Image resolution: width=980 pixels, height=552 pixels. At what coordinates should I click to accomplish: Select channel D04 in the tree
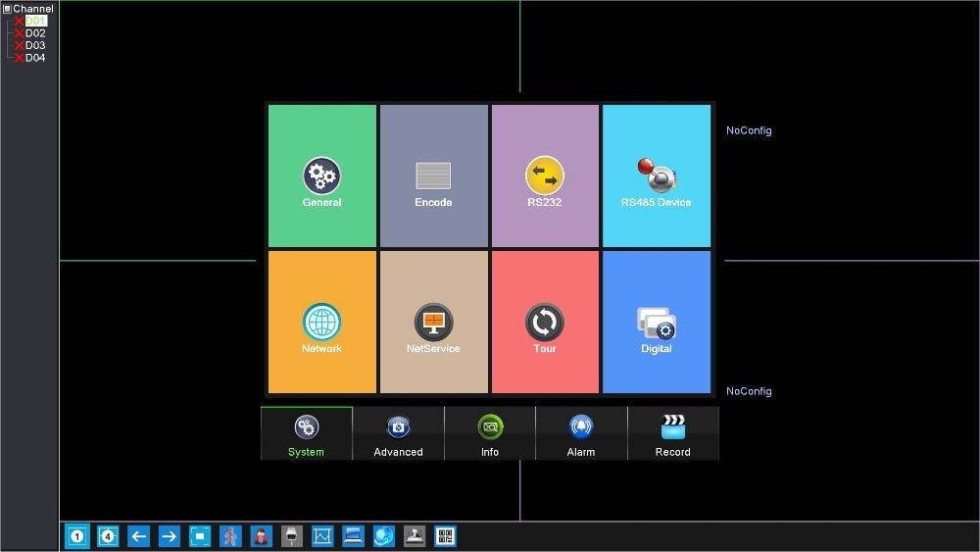[35, 58]
